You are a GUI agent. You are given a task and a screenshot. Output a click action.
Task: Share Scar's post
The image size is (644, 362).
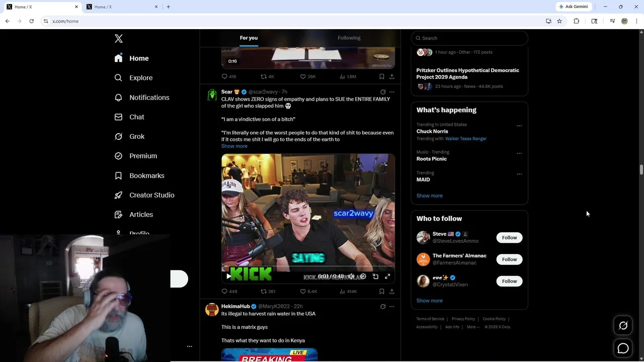pyautogui.click(x=392, y=291)
